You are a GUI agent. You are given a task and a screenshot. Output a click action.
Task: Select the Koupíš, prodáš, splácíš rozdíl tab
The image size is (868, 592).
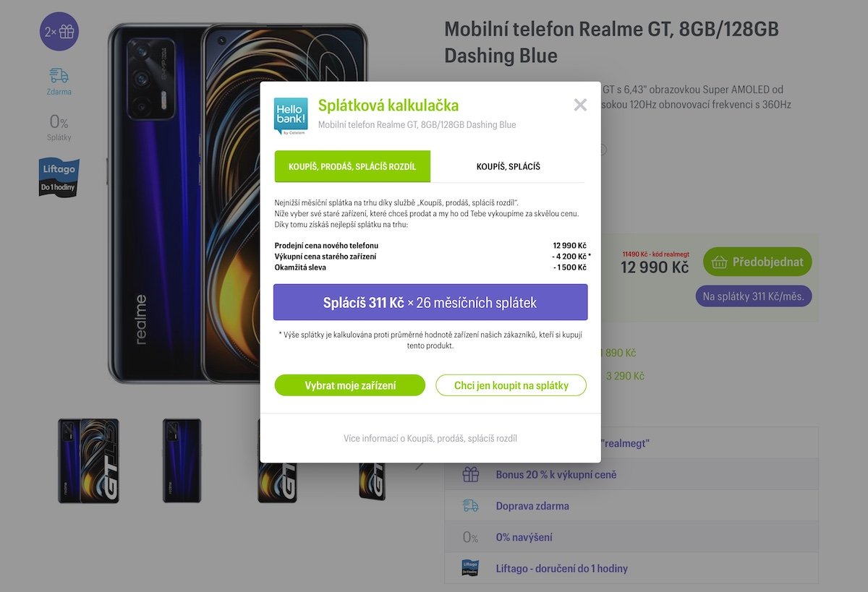[352, 166]
